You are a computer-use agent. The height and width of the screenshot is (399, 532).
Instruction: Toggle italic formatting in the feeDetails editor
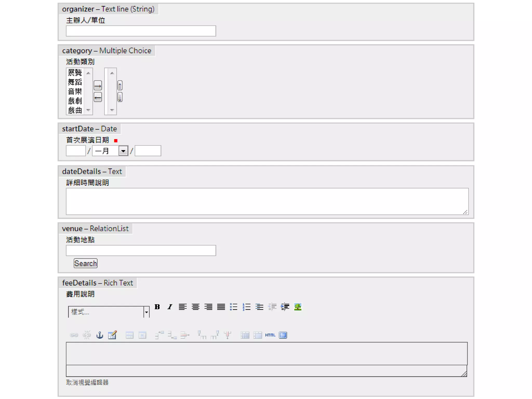tap(170, 307)
